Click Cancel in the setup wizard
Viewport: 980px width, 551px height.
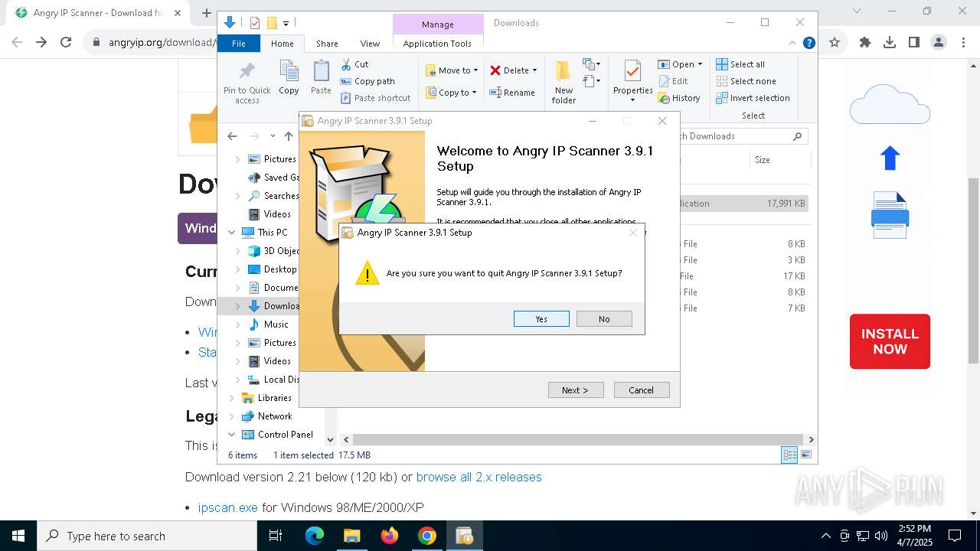(x=642, y=390)
